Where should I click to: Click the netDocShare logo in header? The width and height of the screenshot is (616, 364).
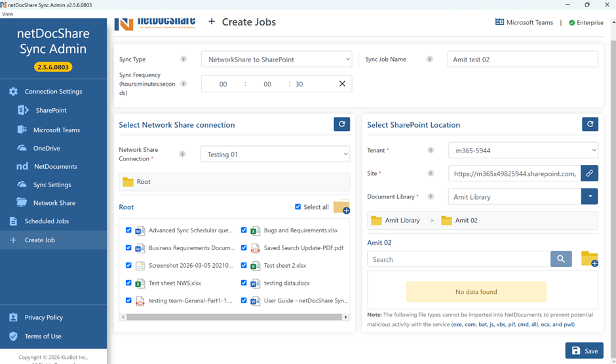point(155,24)
